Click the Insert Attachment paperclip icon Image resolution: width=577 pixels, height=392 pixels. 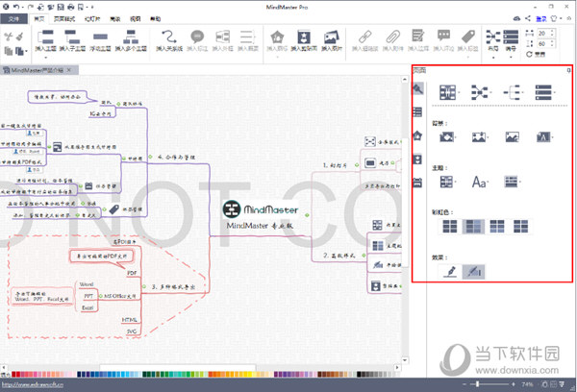click(x=392, y=37)
